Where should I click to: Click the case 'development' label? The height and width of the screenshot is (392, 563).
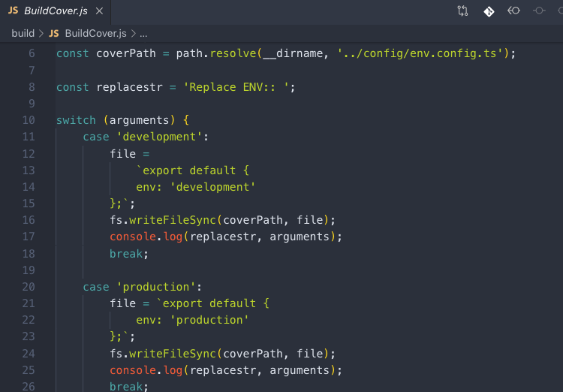[146, 137]
